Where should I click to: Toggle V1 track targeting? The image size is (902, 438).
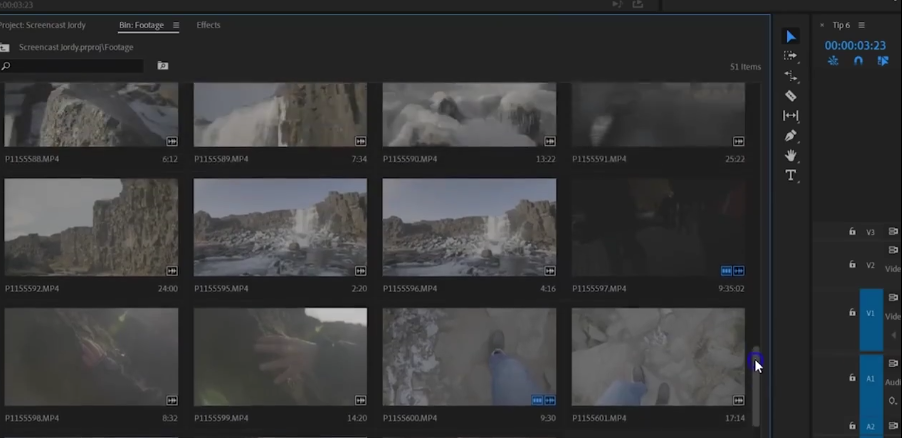[x=870, y=313]
